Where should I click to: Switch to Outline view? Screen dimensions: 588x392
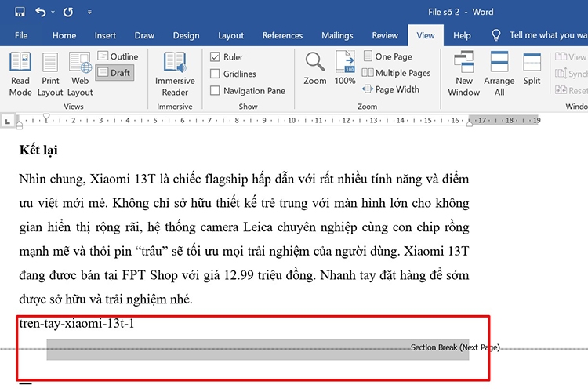(x=118, y=56)
